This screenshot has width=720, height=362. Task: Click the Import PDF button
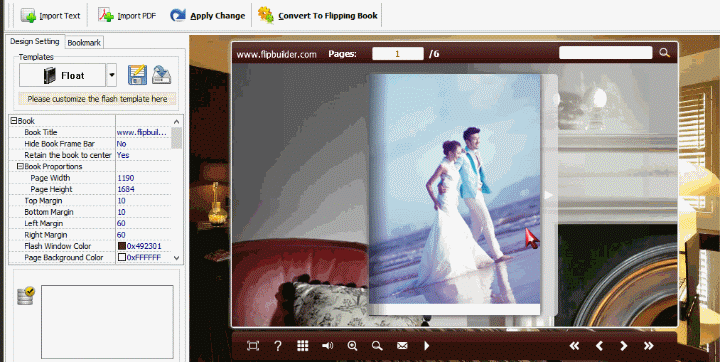point(127,16)
